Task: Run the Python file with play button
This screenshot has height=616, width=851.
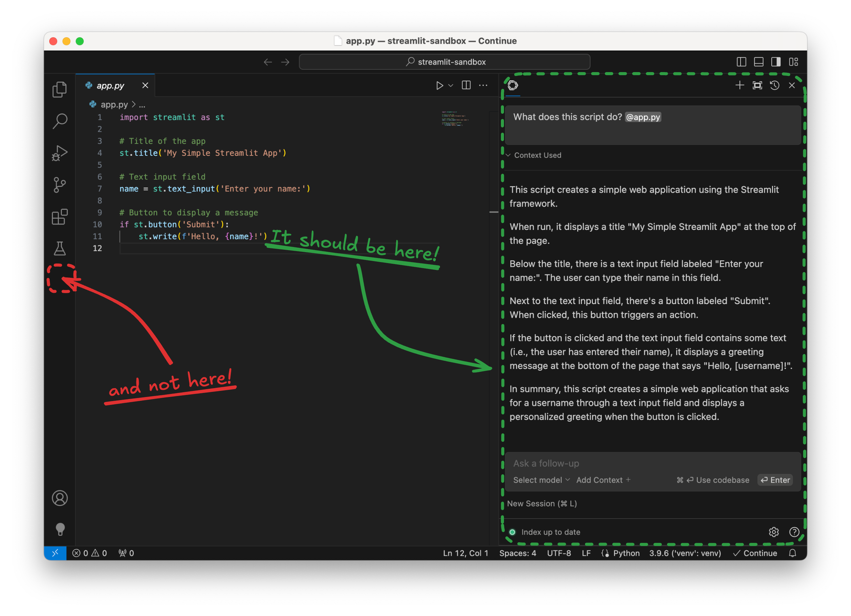Action: point(439,85)
